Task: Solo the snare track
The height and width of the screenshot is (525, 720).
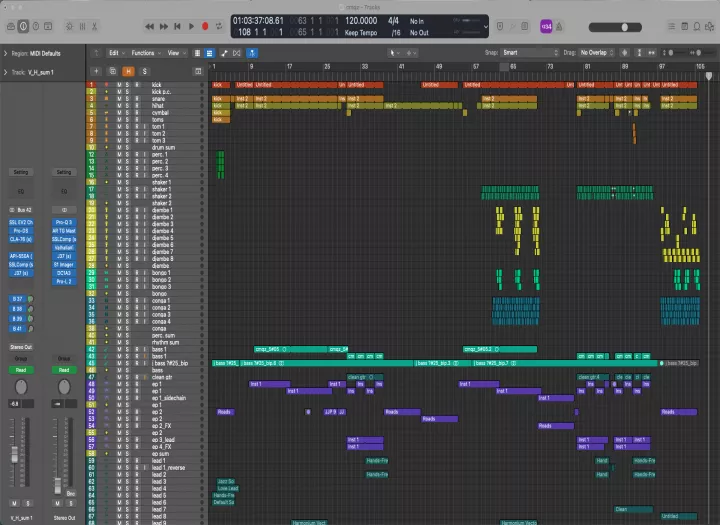Action: click(x=127, y=99)
